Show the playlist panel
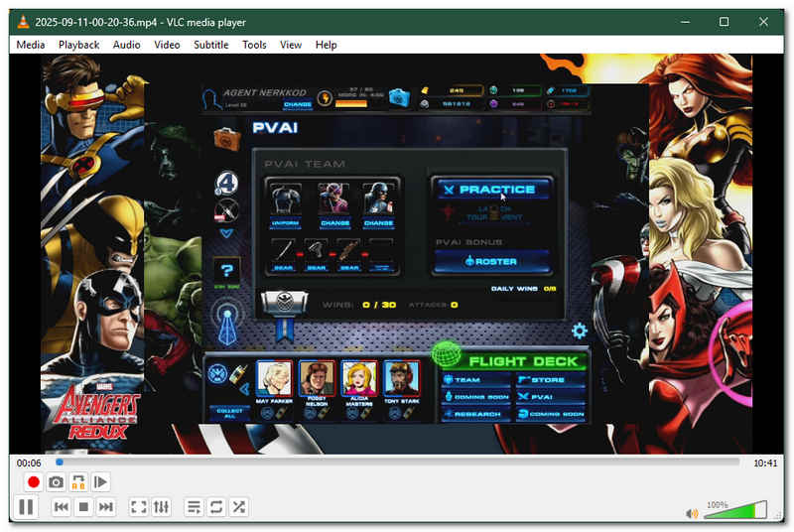 (194, 507)
